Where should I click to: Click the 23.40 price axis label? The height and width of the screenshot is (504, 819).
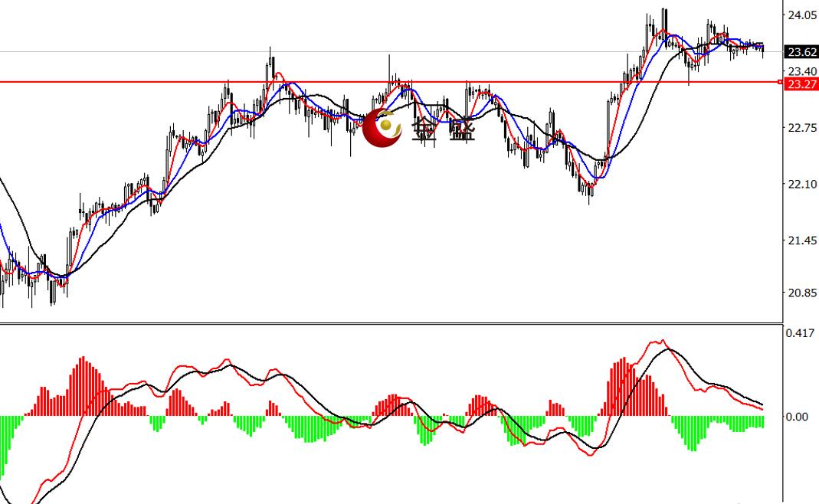(801, 70)
